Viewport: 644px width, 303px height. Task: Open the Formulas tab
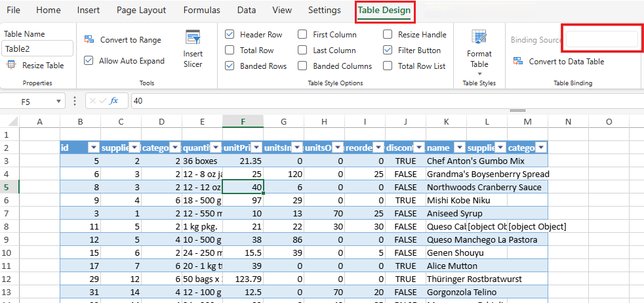click(202, 10)
